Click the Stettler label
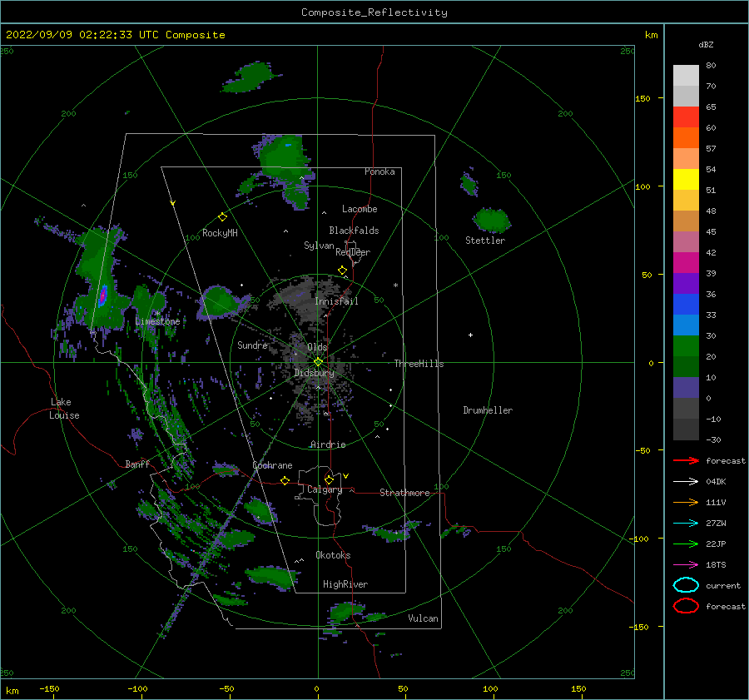749x700 pixels. (485, 241)
